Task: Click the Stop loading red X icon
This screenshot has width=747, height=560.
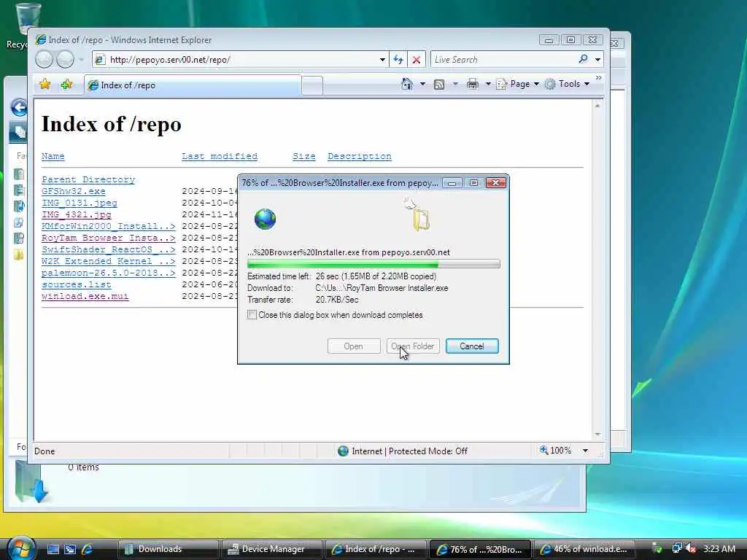Action: pos(417,60)
